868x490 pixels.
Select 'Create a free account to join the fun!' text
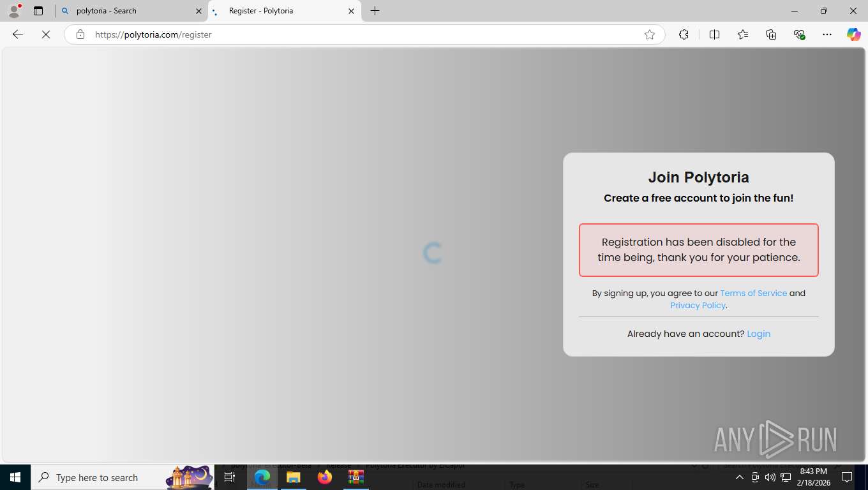[699, 198]
